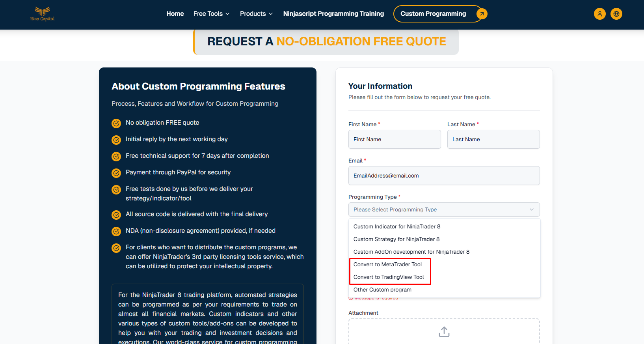Open the globe language selector icon
This screenshot has height=344, width=644.
tap(616, 14)
